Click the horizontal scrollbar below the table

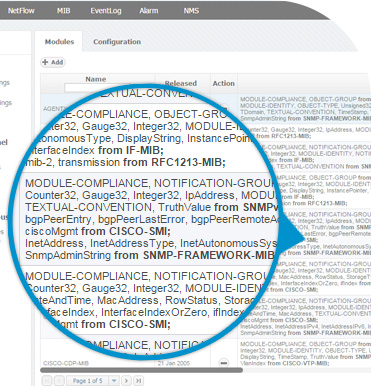(141, 370)
